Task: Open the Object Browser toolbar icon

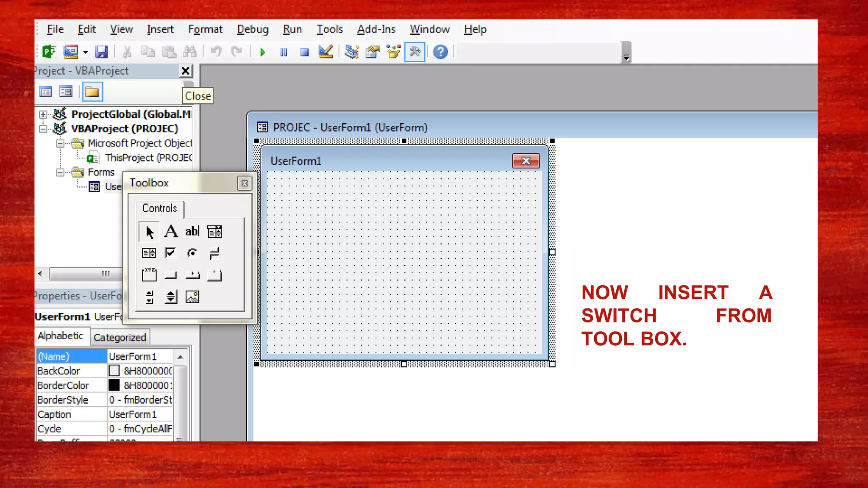Action: (x=394, y=52)
